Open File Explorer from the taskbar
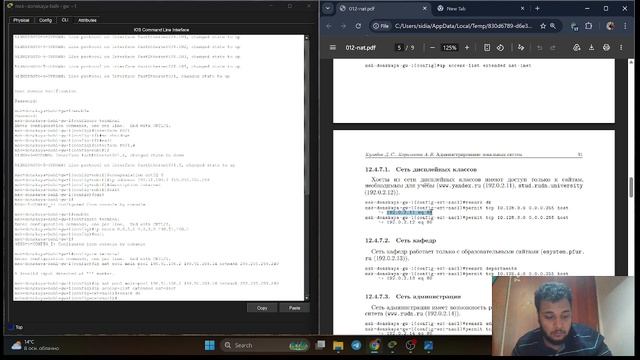The width and height of the screenshot is (640, 360). (x=338, y=345)
